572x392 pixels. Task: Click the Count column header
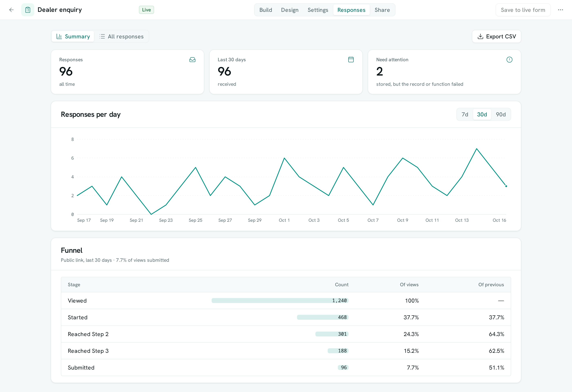[x=342, y=285]
